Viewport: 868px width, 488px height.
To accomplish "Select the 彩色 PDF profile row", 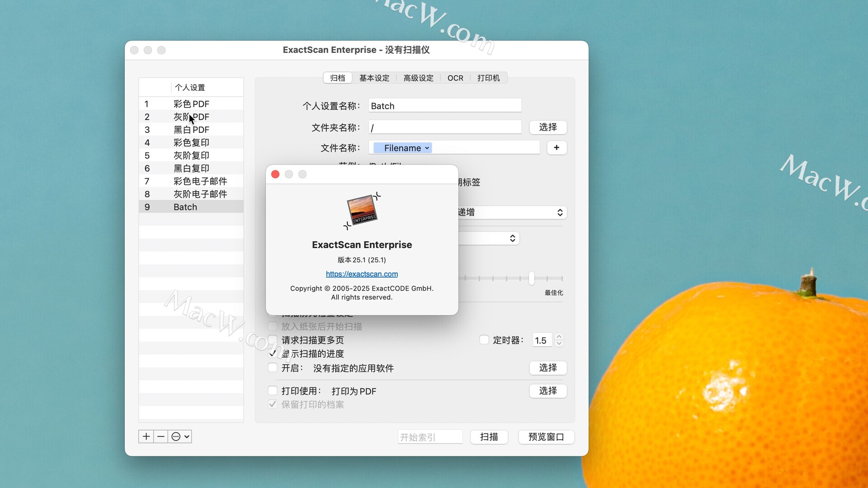I will 191,104.
